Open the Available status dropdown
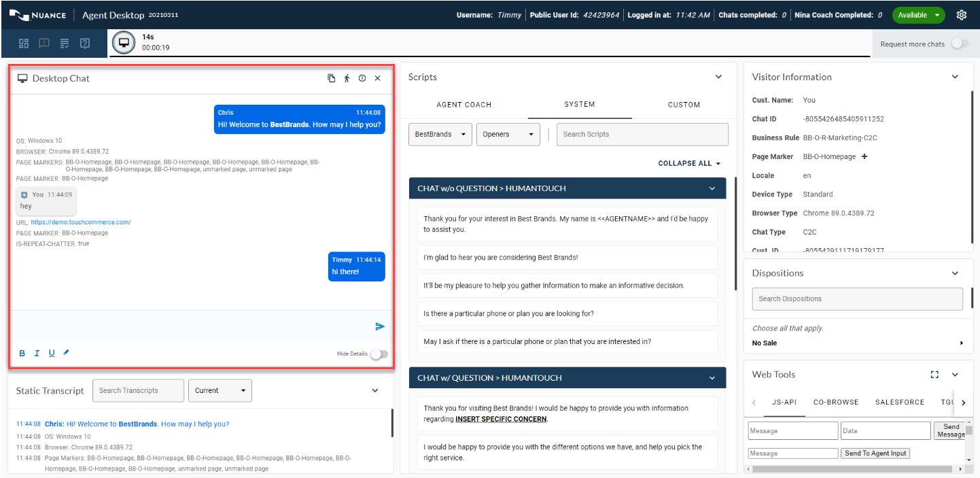Image resolution: width=980 pixels, height=478 pixels. (918, 15)
